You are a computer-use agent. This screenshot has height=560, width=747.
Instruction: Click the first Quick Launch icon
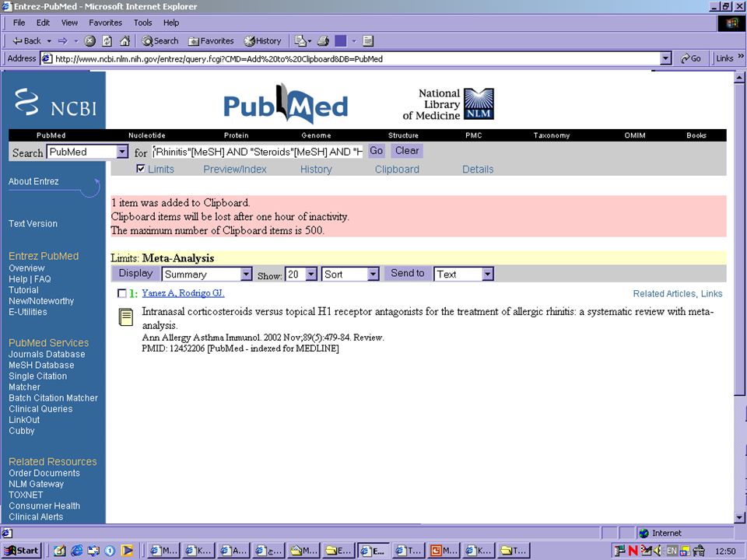[x=59, y=551]
